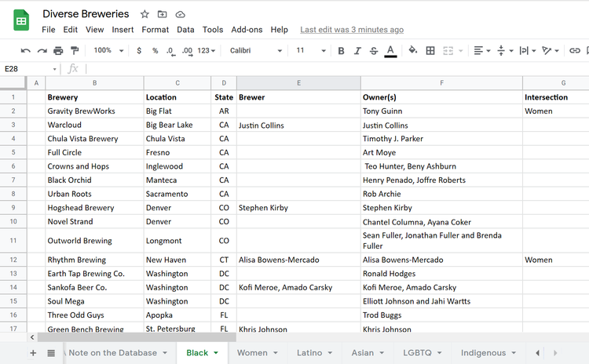Open the text color picker
Image resolution: width=589 pixels, height=364 pixels.
coord(390,51)
